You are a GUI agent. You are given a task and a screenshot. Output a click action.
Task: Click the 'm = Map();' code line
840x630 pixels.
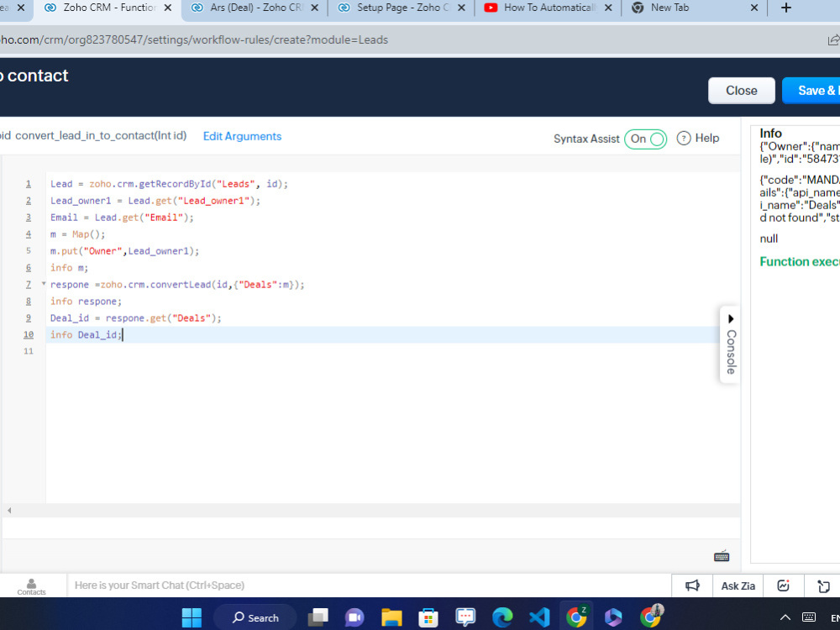coord(77,234)
